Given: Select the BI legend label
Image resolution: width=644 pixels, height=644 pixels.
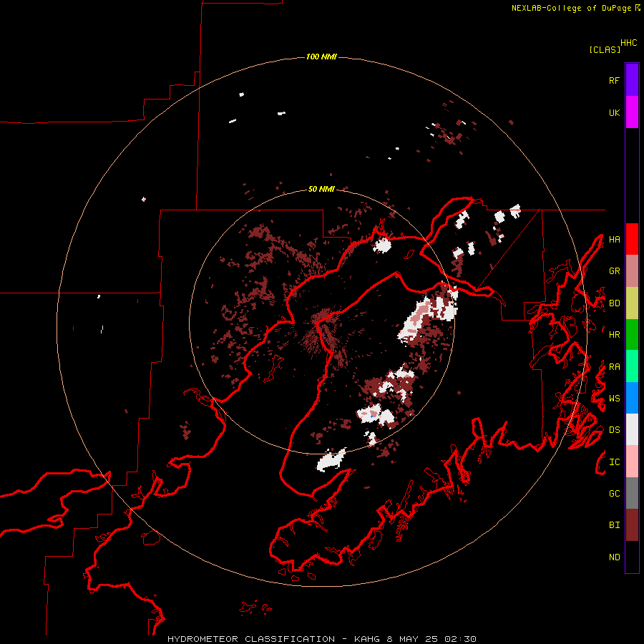Looking at the screenshot, I should pyautogui.click(x=614, y=525).
